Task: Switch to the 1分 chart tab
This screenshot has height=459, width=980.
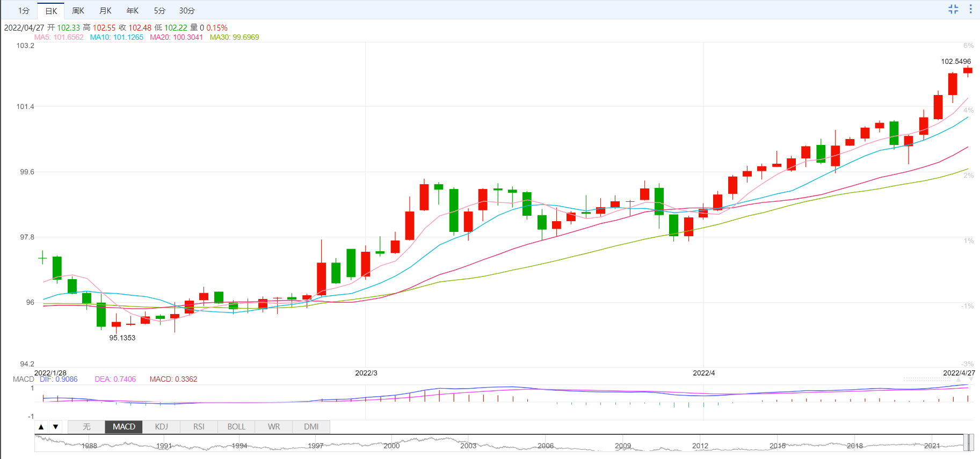Action: 24,11
